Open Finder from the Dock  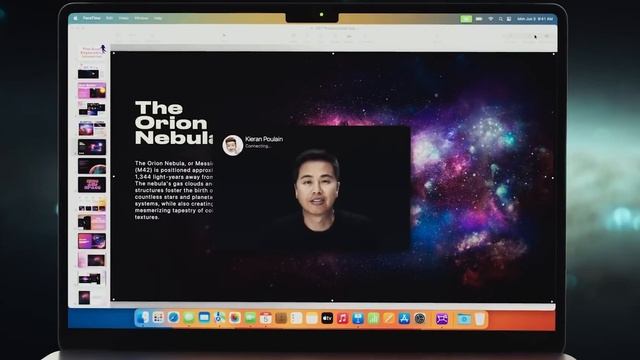[142, 318]
